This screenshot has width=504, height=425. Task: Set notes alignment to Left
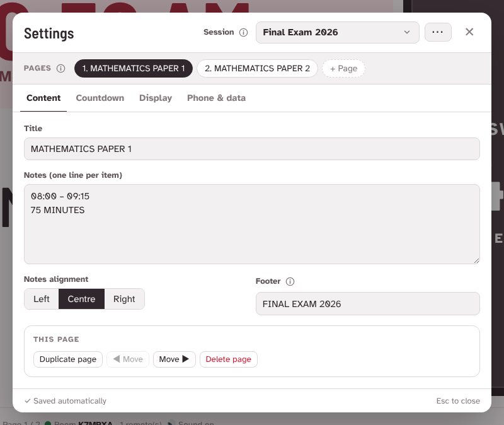(42, 299)
